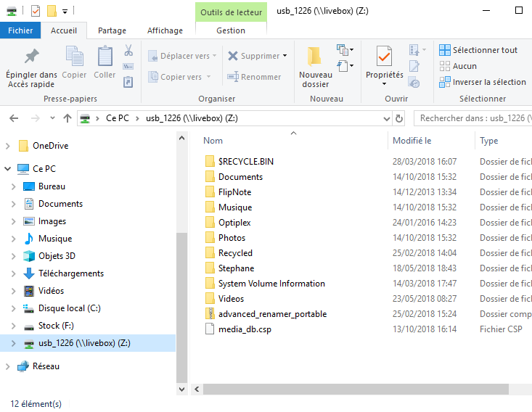The width and height of the screenshot is (532, 412).
Task: Sort by the Nom column header
Action: click(x=213, y=141)
